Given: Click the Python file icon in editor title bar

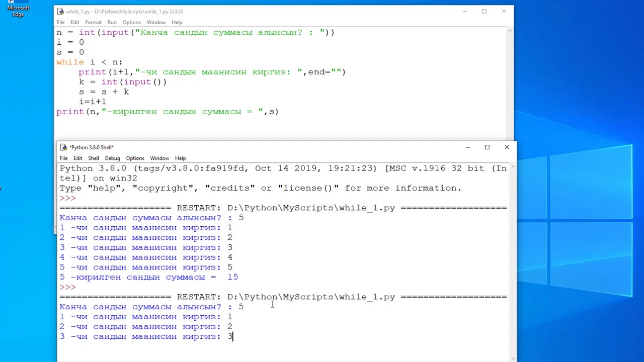Looking at the screenshot, I should point(60,12).
